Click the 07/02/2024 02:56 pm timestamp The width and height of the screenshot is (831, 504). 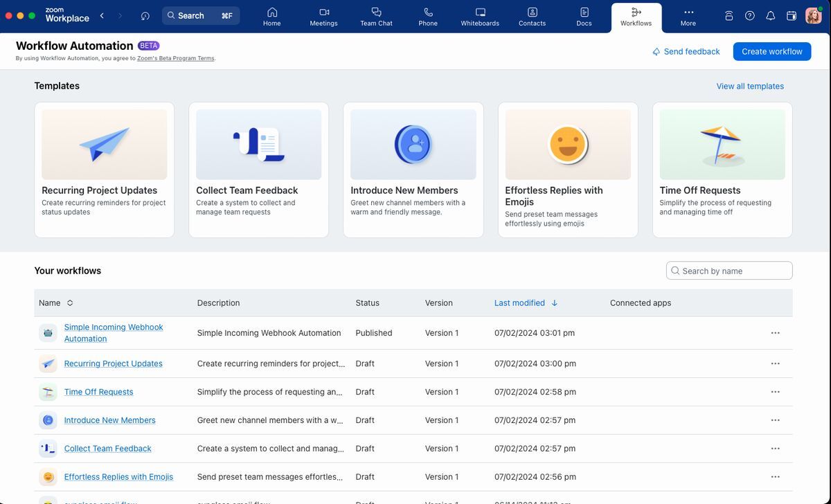coord(535,477)
